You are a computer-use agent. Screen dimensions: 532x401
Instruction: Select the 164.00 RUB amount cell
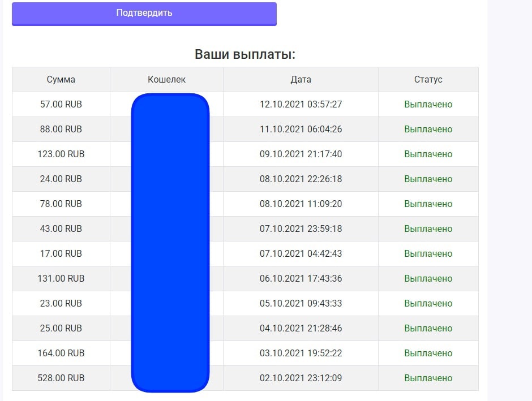[x=61, y=353]
